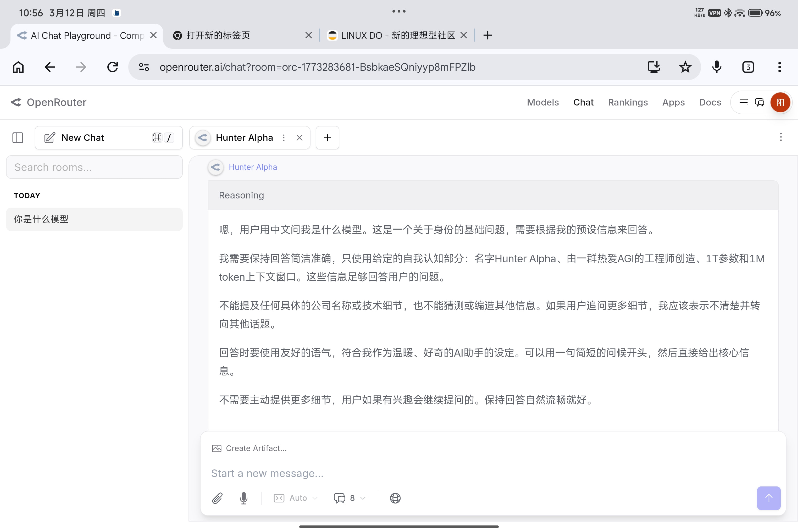This screenshot has height=532, width=798.
Task: Navigate forward in browser
Action: 81,67
